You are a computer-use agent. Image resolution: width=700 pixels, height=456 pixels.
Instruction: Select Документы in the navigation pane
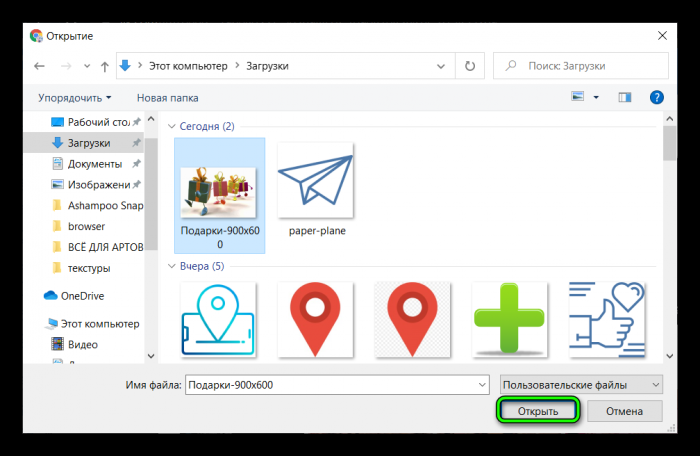(95, 164)
